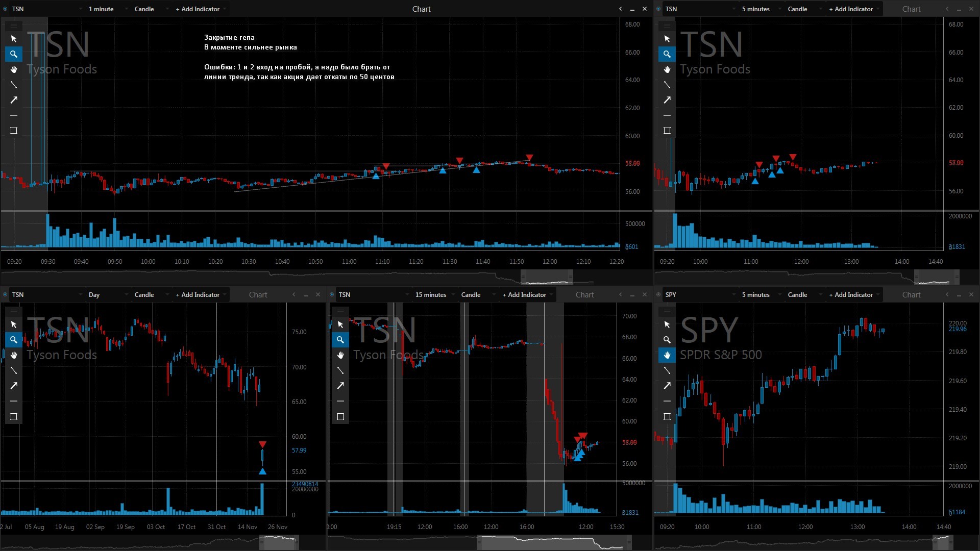980x551 pixels.
Task: Activate the hand tool in TSN 15 minutes chart
Action: click(x=340, y=355)
